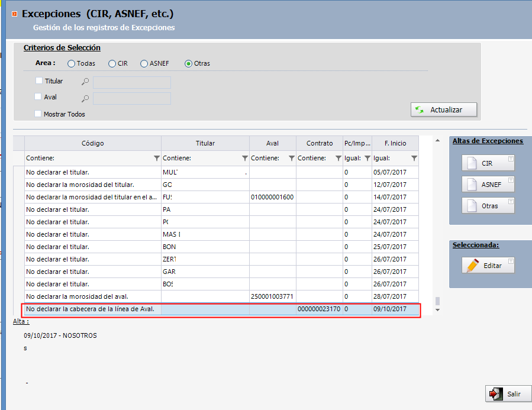The width and height of the screenshot is (532, 410).
Task: Click the F. Inicio column filter funnel icon
Action: point(414,159)
